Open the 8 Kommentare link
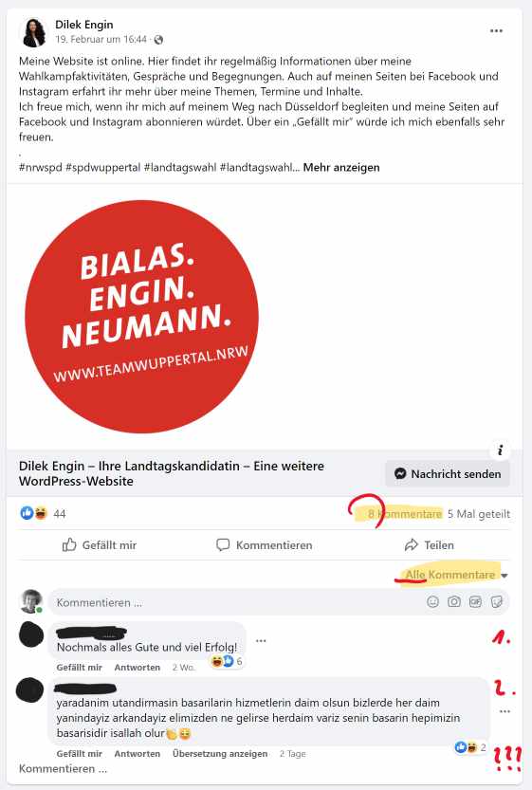The height and width of the screenshot is (790, 532). click(404, 514)
